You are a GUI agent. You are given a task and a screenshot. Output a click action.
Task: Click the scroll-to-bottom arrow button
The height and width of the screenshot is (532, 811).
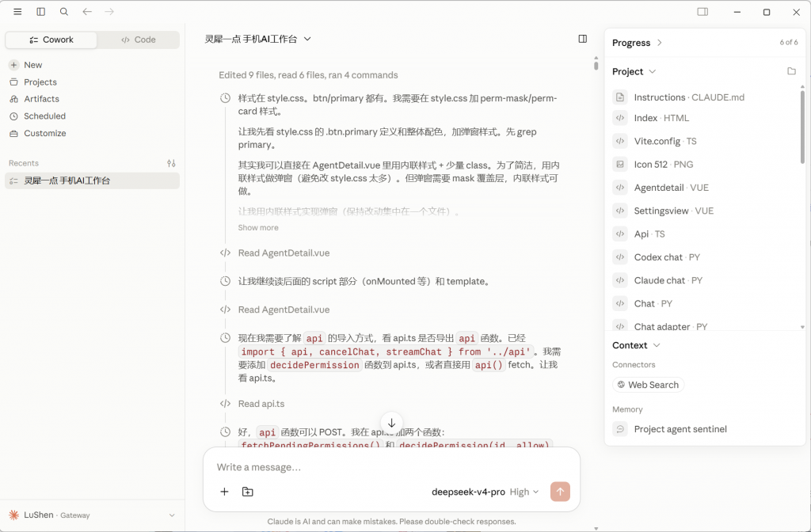(391, 423)
